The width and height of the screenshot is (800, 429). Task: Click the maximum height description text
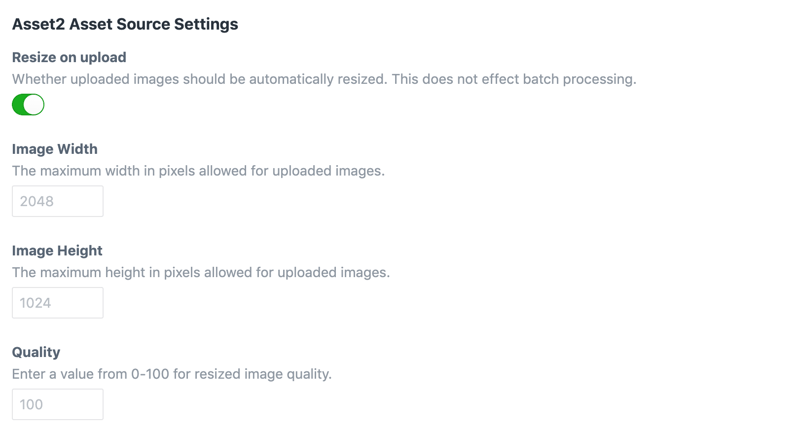(201, 272)
